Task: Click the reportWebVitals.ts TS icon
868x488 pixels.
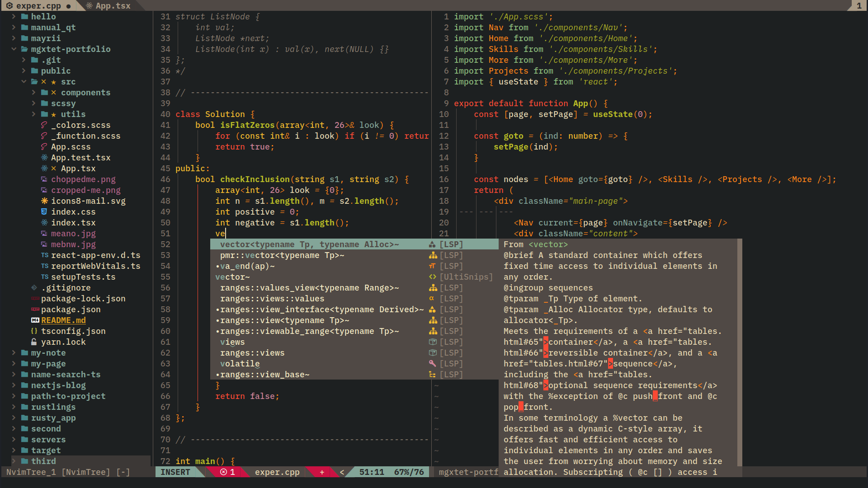Action: (44, 266)
